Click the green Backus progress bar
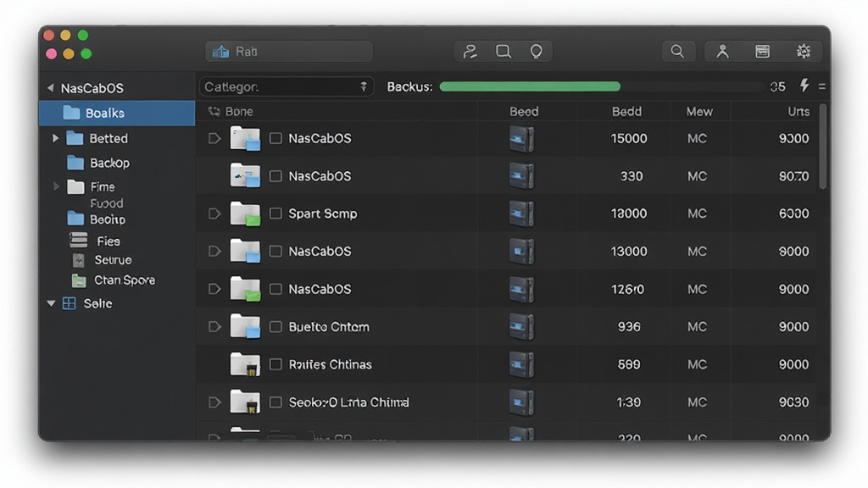This screenshot has width=868, height=488. click(530, 86)
